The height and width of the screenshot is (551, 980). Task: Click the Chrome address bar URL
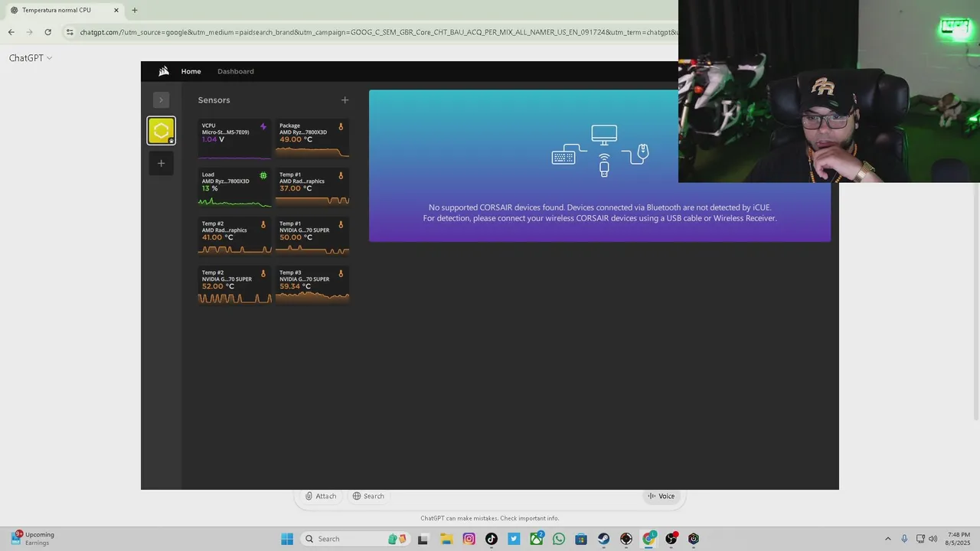pyautogui.click(x=378, y=32)
